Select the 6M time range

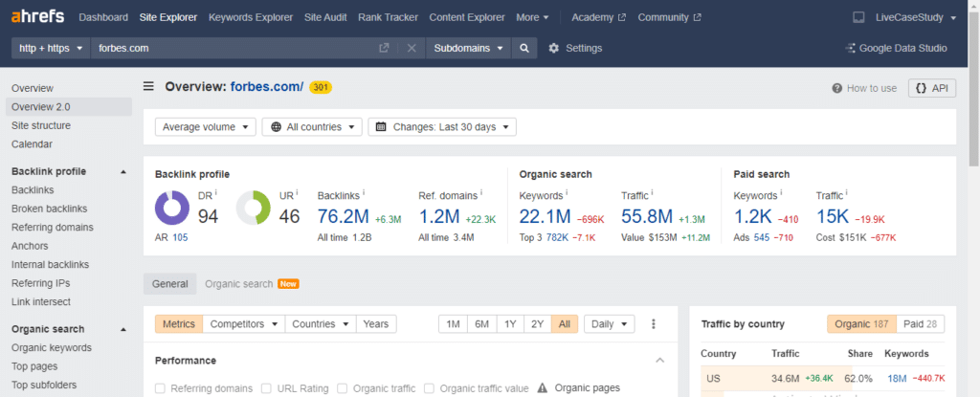click(482, 324)
